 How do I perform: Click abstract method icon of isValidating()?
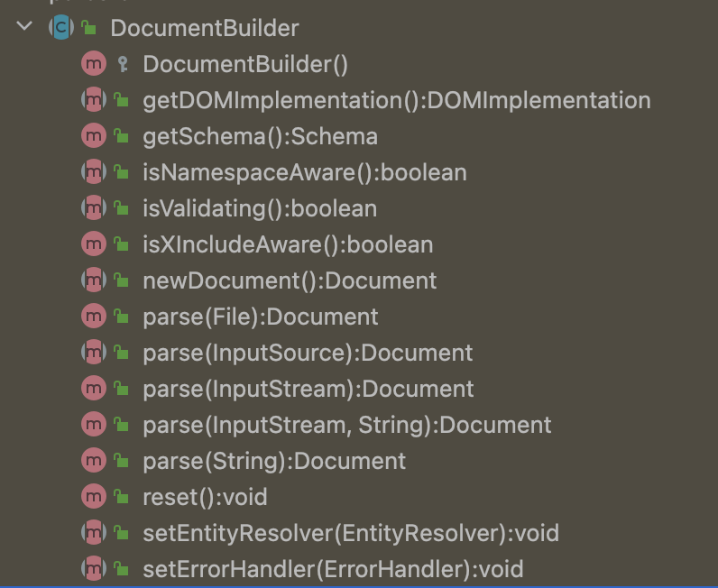pos(94,208)
